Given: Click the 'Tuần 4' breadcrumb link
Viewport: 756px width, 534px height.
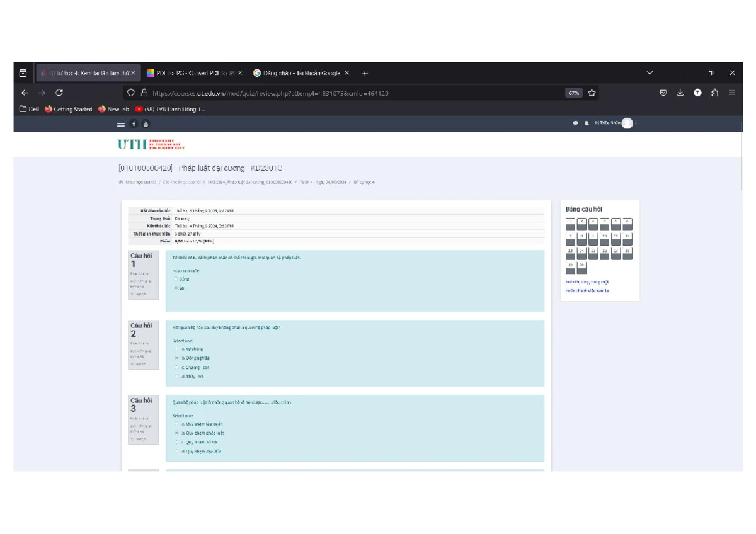Looking at the screenshot, I should click(323, 182).
